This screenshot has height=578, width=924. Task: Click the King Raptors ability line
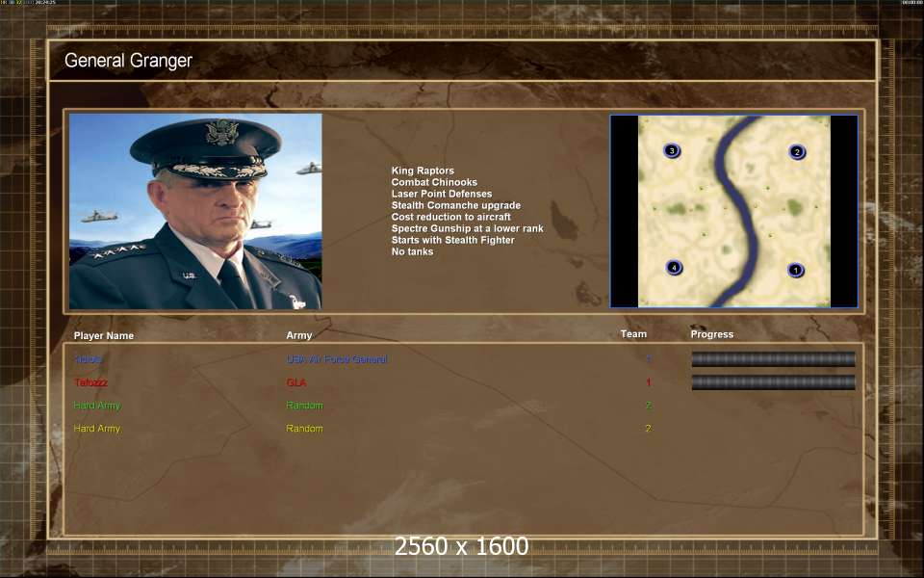(423, 171)
